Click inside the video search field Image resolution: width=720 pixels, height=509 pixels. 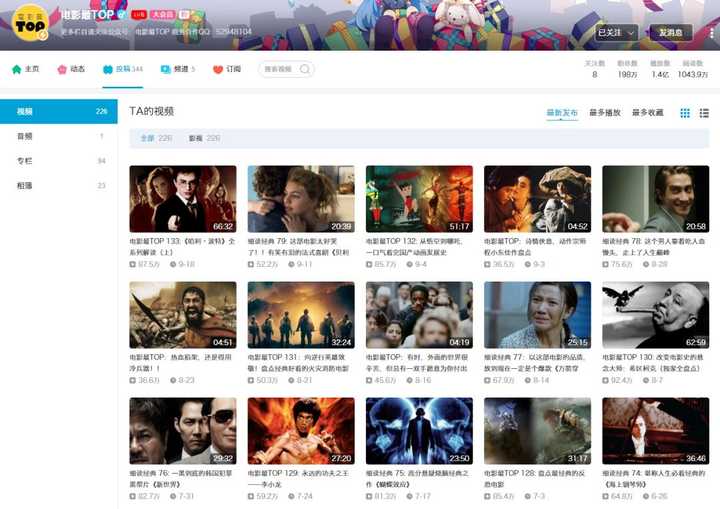[x=278, y=69]
